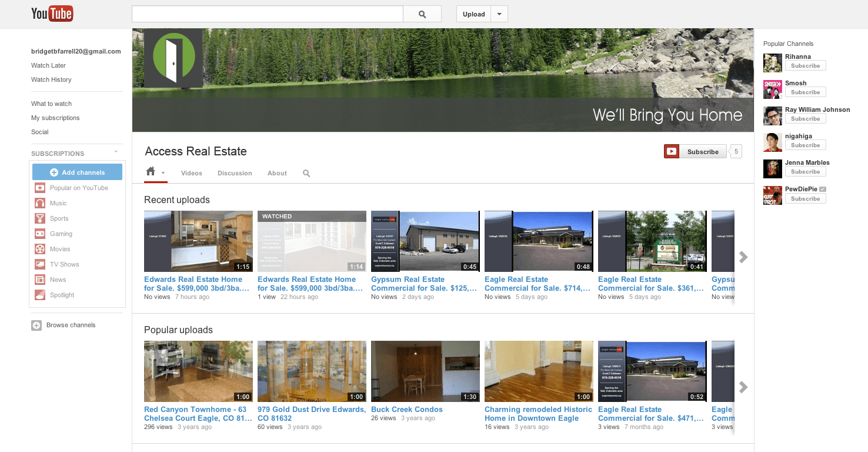Image resolution: width=868 pixels, height=452 pixels.
Task: Switch to the About tab
Action: (x=277, y=173)
